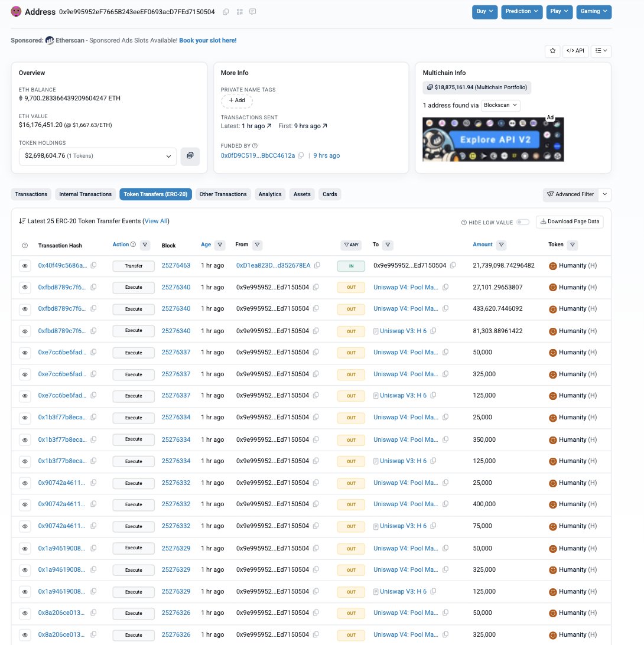Open help icon next to Funded By
Screen dimensions: 644x645
[x=255, y=146]
